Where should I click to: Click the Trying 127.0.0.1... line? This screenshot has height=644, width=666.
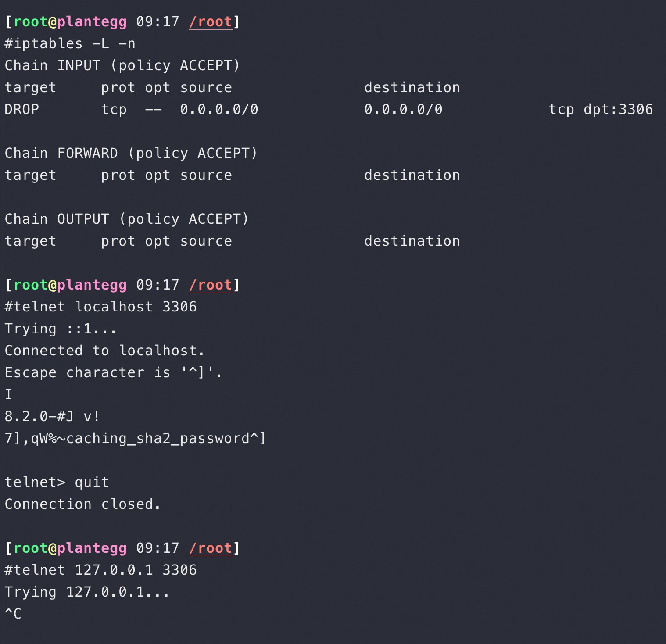tap(87, 592)
